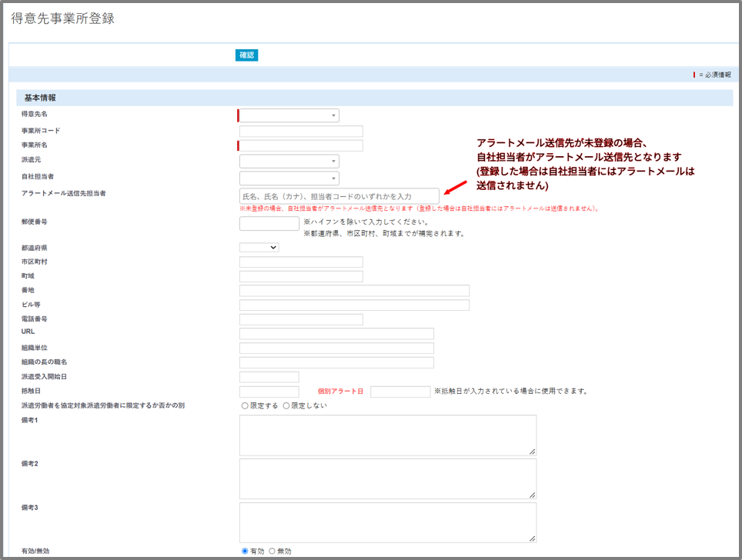Click the 町域 input field

tap(301, 276)
